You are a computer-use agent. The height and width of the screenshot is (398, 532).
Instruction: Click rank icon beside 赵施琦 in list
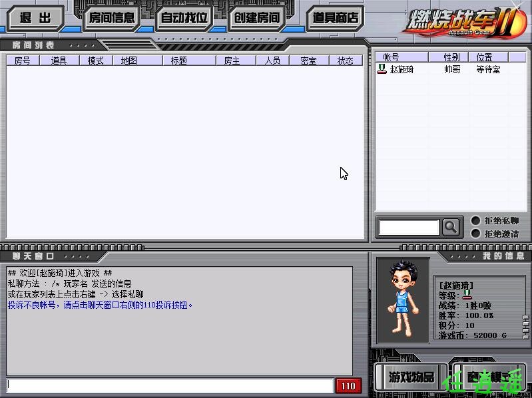pyautogui.click(x=382, y=69)
